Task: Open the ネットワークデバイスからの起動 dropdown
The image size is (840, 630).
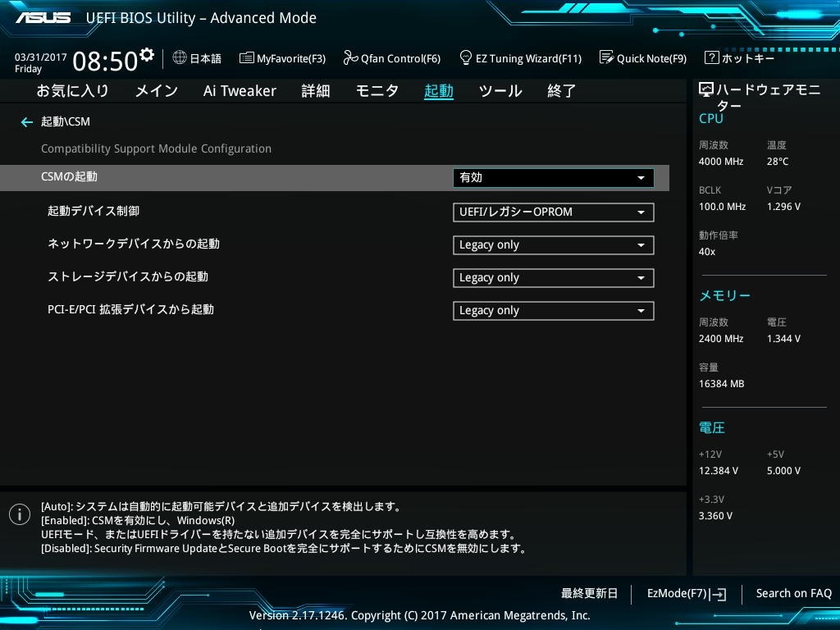Action: [x=554, y=245]
